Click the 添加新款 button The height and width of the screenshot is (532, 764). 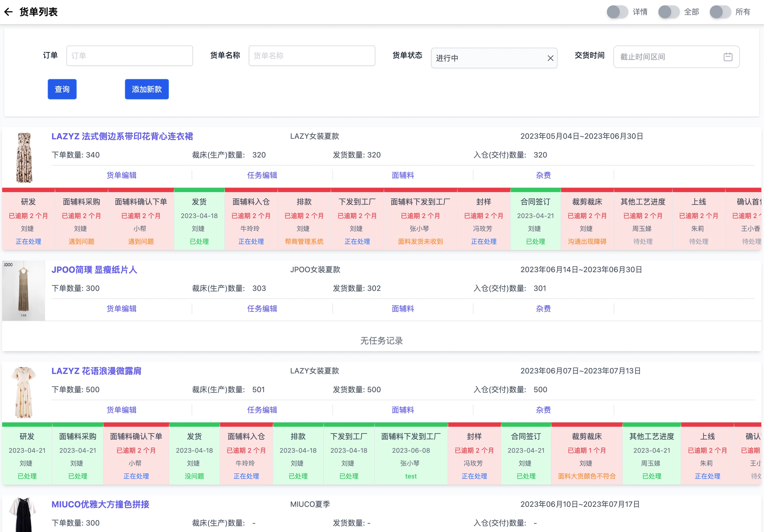(147, 89)
